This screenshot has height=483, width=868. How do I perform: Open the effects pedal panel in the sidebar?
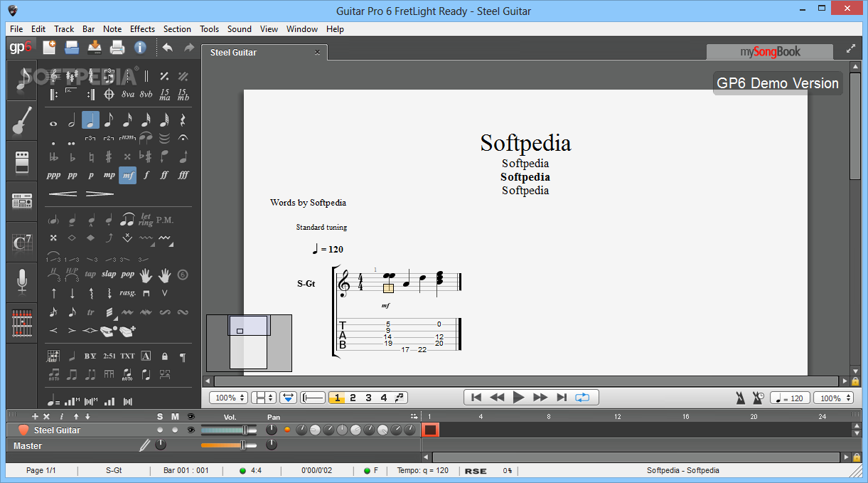tap(23, 161)
